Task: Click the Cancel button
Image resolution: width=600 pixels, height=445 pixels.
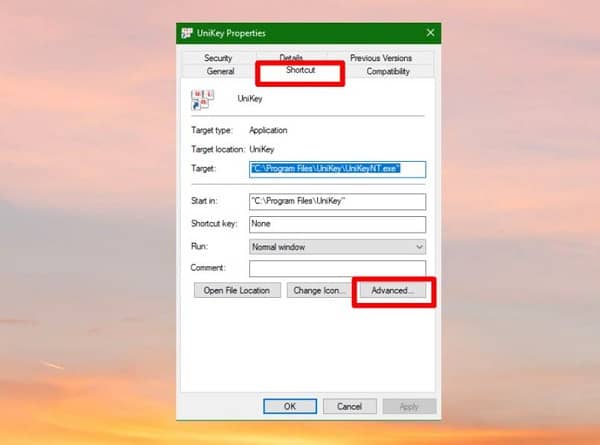Action: (349, 406)
